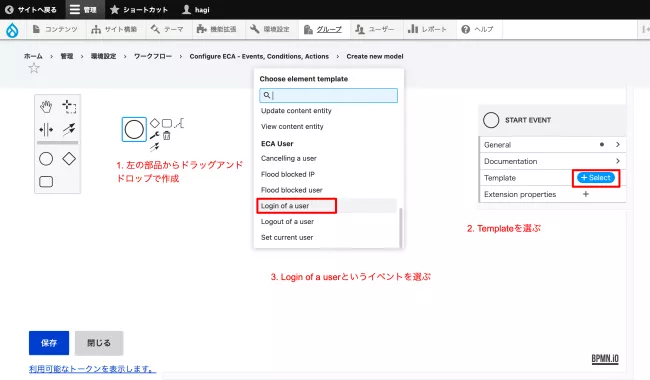Click the START EVENT header circle icon
Screen dimensions: 650x380
tap(491, 120)
